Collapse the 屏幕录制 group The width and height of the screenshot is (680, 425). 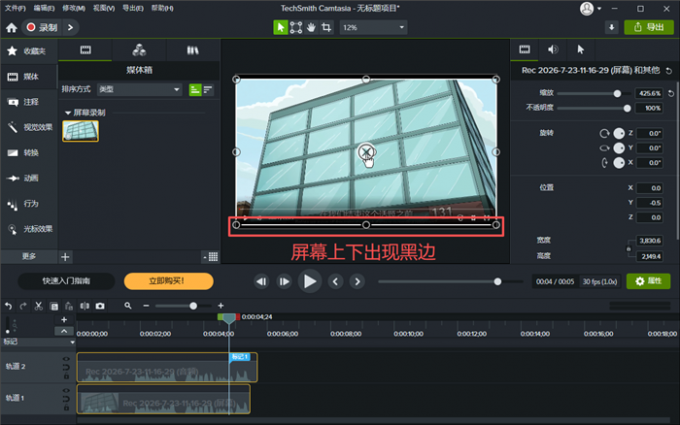(x=68, y=113)
